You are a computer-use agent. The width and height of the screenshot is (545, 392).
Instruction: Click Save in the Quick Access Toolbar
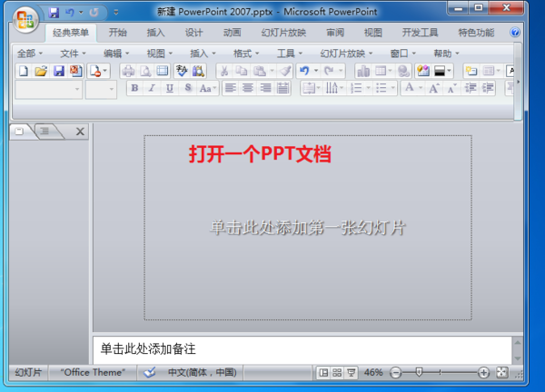[54, 13]
